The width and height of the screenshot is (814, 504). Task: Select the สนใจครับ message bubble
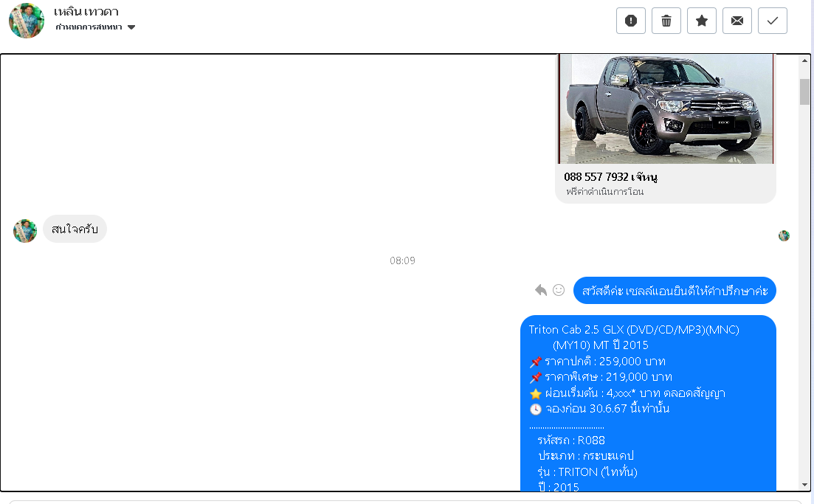point(75,229)
